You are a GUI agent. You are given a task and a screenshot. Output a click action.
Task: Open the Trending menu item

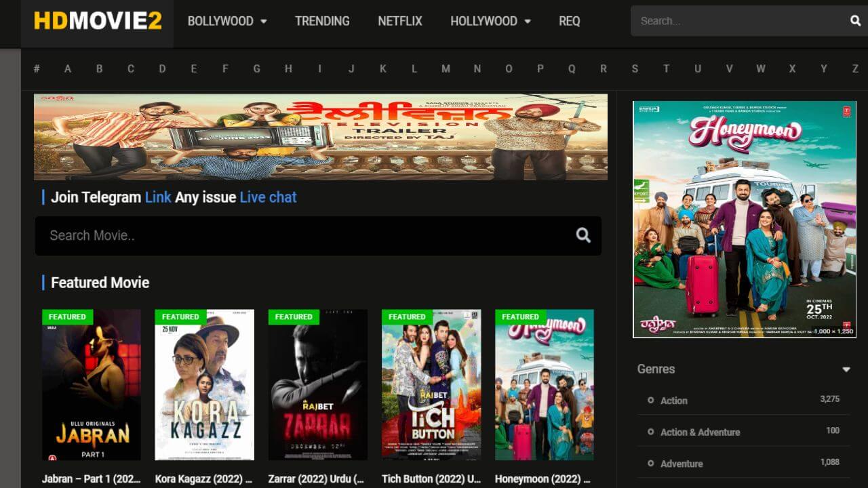(x=322, y=21)
